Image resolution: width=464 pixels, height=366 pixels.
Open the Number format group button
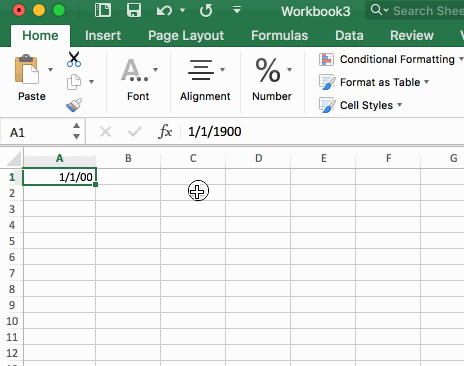pos(272,80)
